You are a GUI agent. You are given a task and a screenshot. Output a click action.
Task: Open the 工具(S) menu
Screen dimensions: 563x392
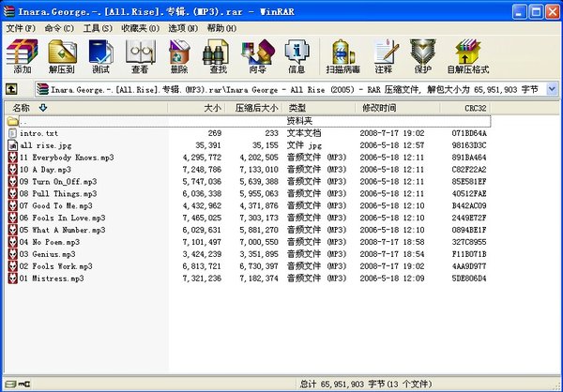98,28
